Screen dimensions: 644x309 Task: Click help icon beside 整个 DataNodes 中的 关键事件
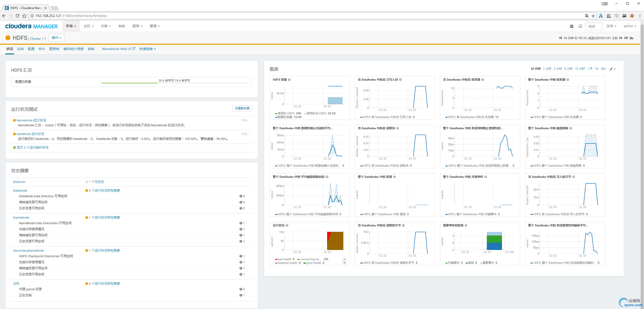[x=485, y=177]
